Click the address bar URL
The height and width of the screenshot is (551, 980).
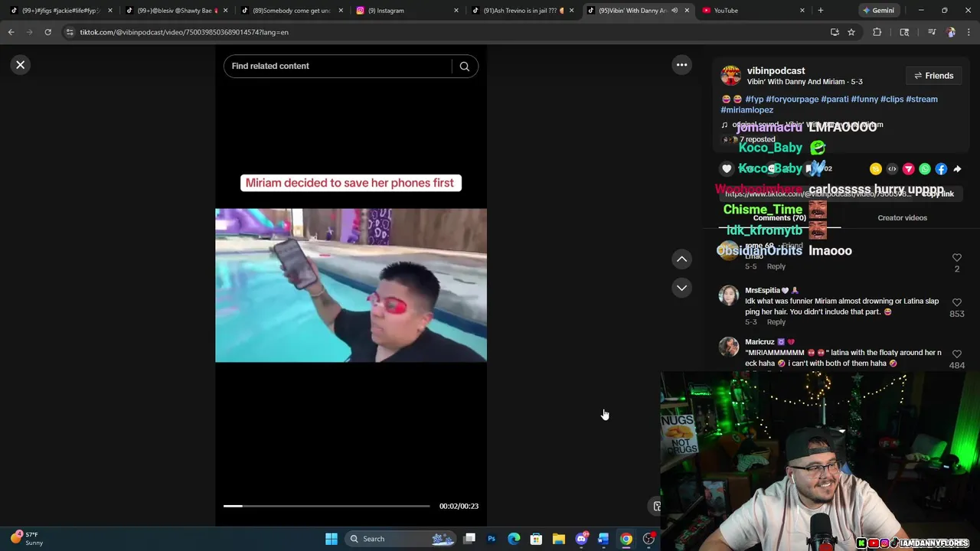pos(185,32)
